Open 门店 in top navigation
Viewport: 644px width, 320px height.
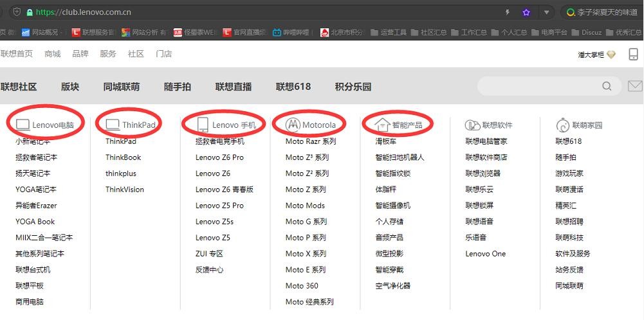pos(164,54)
